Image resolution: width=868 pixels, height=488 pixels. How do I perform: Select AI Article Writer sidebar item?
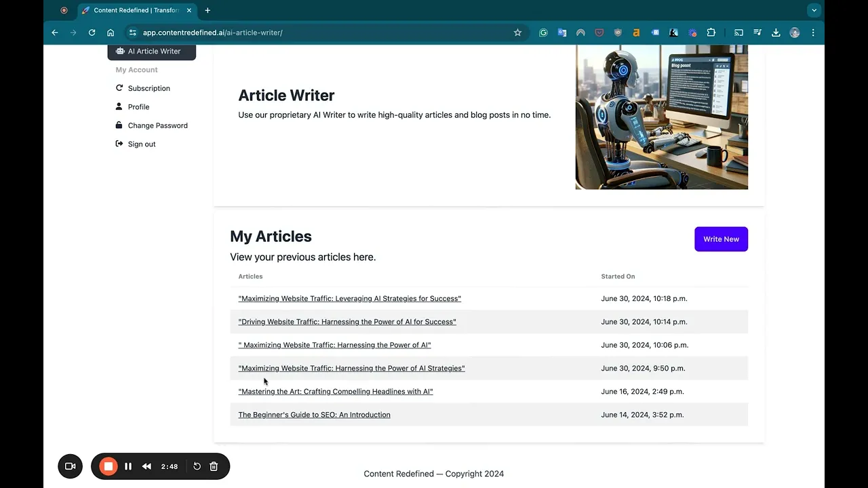click(x=152, y=52)
